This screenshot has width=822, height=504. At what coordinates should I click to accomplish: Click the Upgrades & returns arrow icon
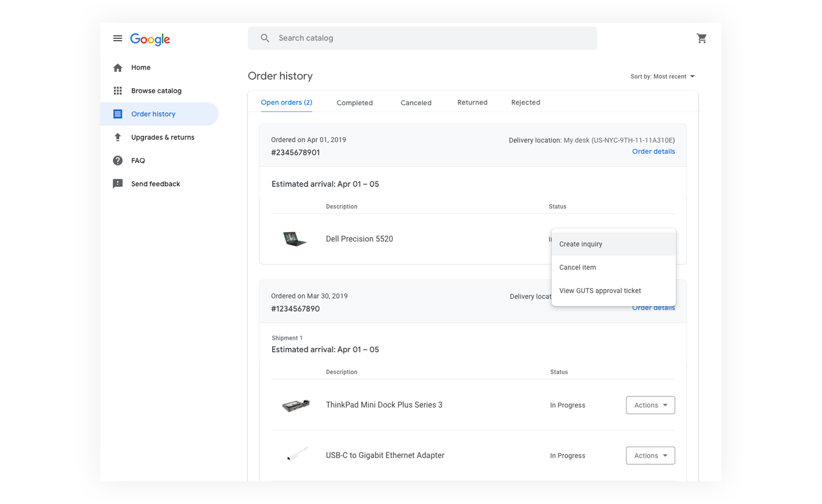pyautogui.click(x=117, y=137)
